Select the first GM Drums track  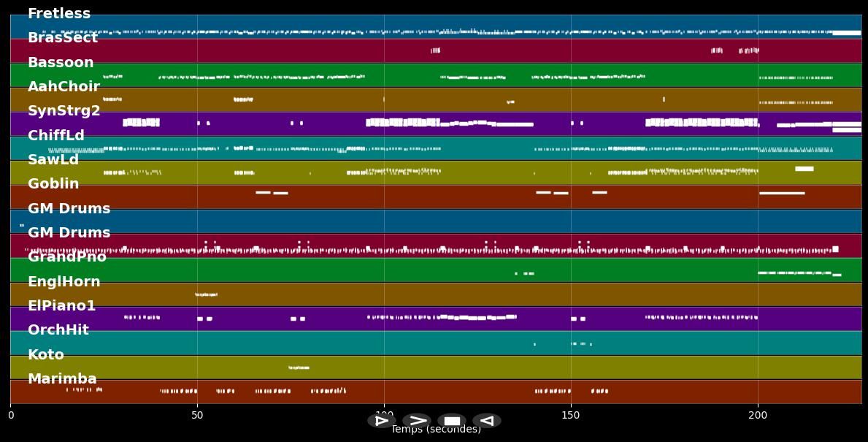click(x=69, y=208)
